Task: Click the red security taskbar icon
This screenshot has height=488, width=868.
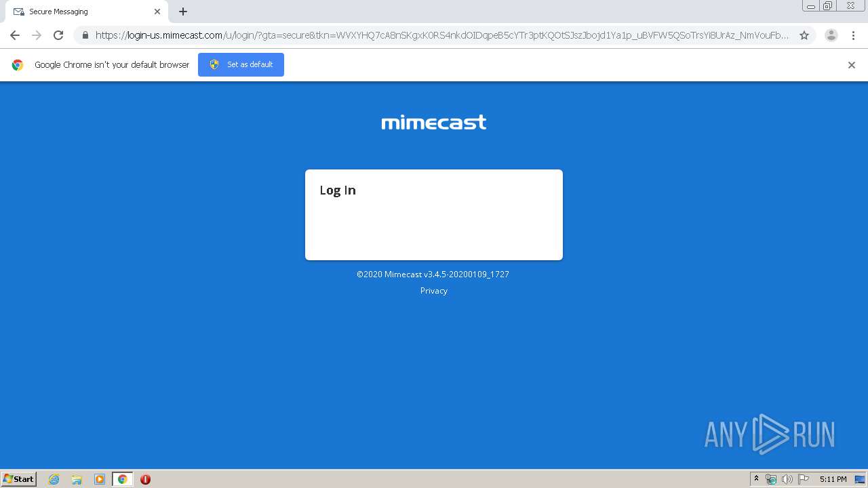Action: pos(145,479)
